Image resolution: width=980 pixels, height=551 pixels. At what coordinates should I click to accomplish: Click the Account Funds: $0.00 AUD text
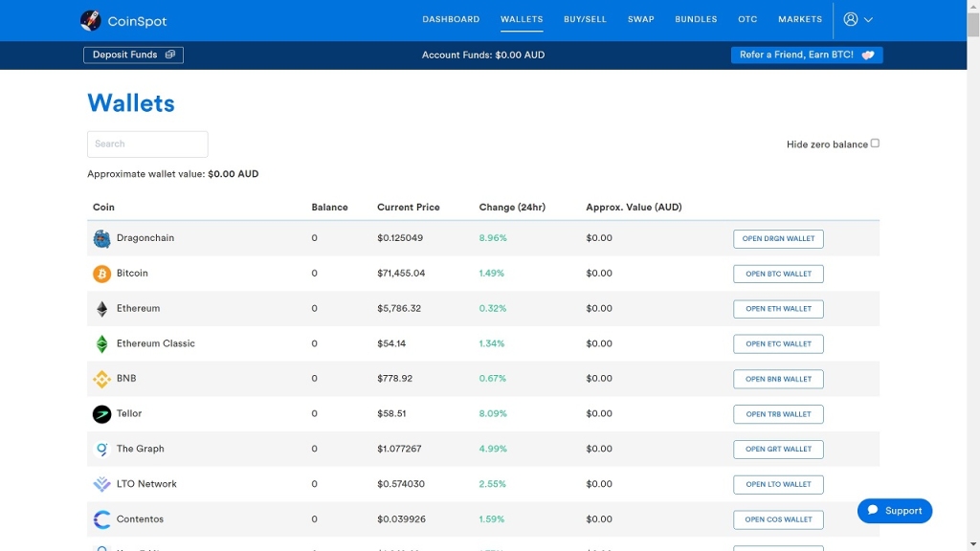point(483,55)
